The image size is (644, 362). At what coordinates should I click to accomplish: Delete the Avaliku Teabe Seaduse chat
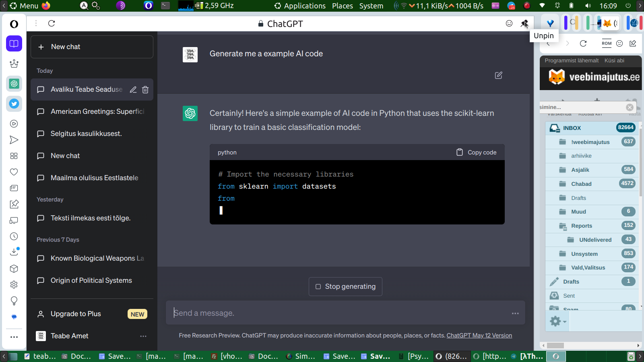pyautogui.click(x=145, y=90)
